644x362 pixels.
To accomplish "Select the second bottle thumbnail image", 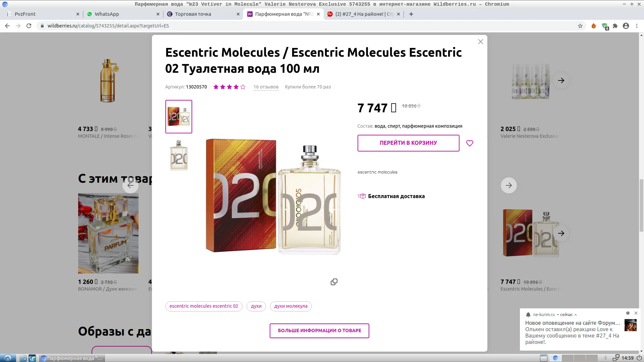I will 178,156.
